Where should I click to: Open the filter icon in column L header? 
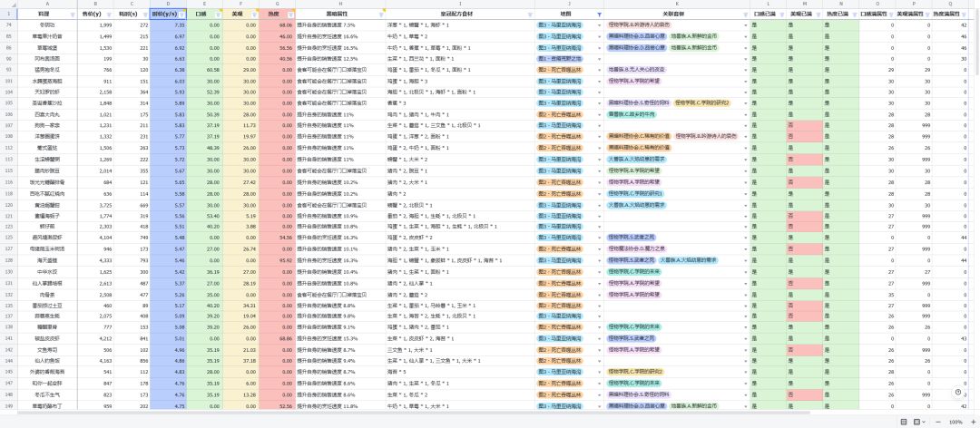pyautogui.click(x=782, y=14)
